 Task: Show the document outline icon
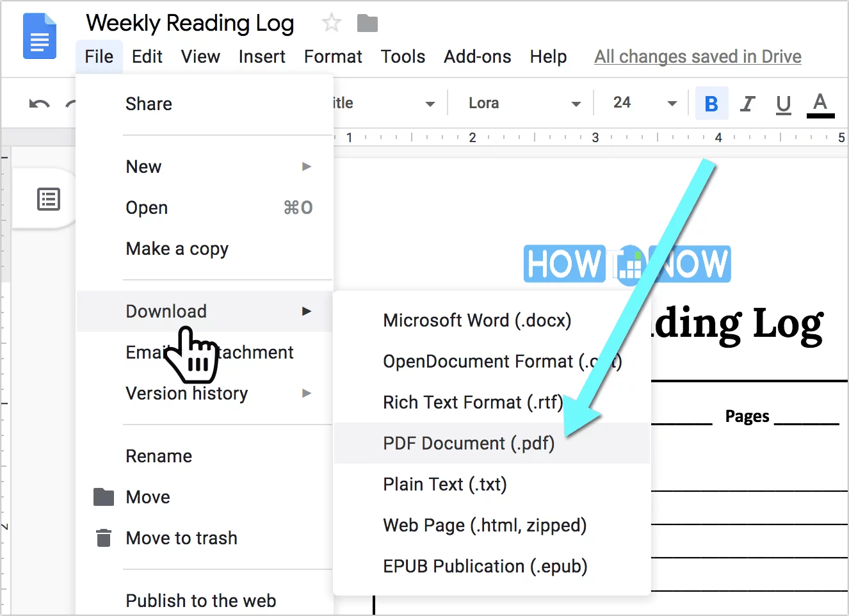[49, 199]
